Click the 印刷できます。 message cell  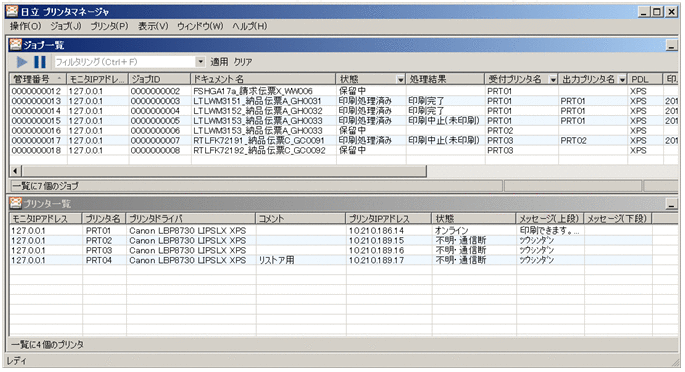(550, 231)
